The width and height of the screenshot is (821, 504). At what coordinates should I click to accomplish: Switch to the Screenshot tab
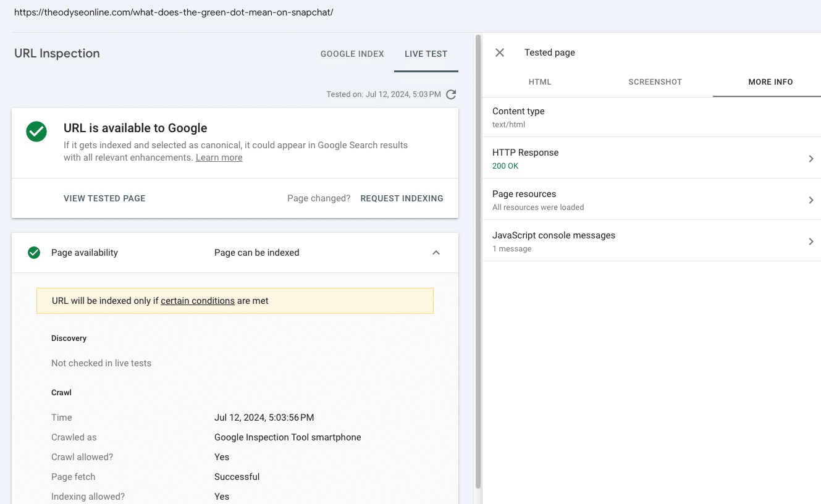click(x=655, y=82)
